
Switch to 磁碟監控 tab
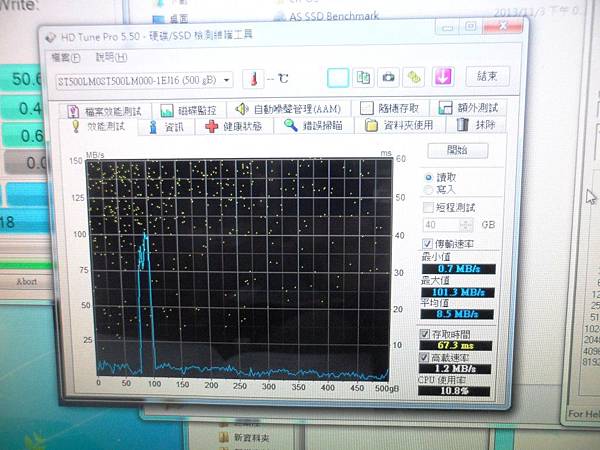[188, 110]
